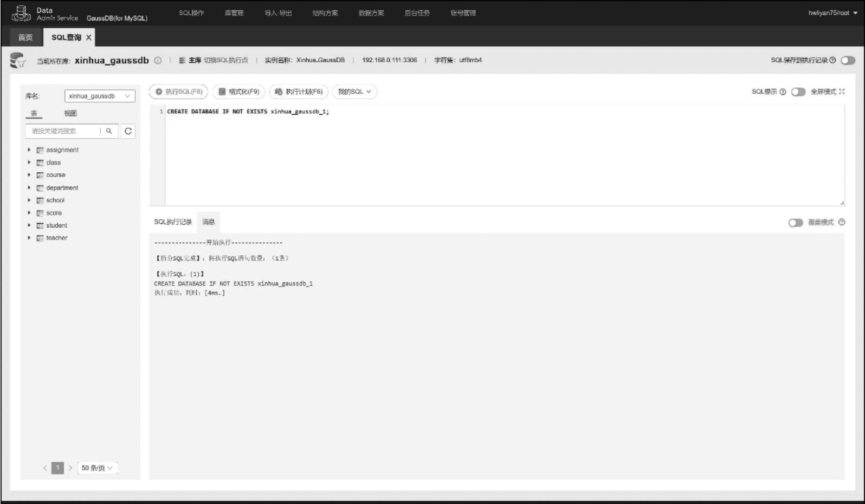Screen dimensions: 865x504
Task: Click the 执行计划(F6) button
Action: click(299, 92)
